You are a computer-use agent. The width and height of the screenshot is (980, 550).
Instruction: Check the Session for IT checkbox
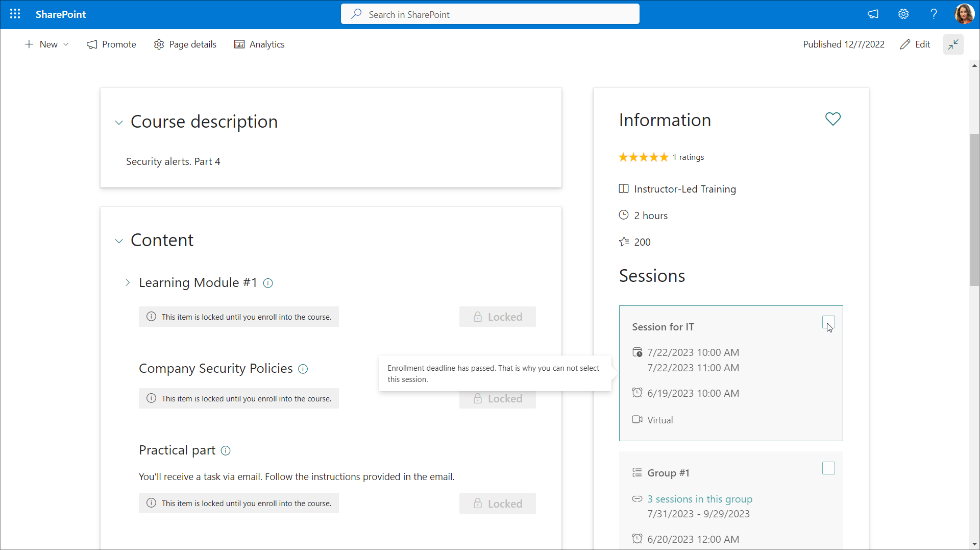[828, 322]
